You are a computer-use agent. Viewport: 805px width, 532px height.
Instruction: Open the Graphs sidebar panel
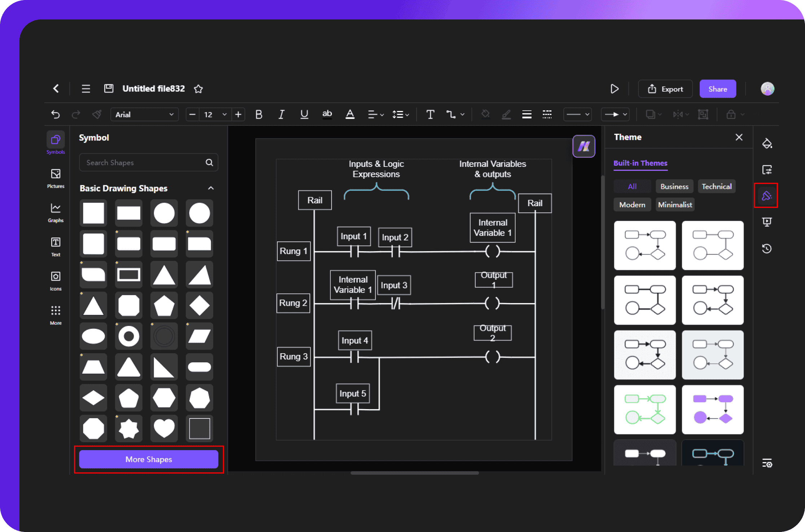(56, 212)
